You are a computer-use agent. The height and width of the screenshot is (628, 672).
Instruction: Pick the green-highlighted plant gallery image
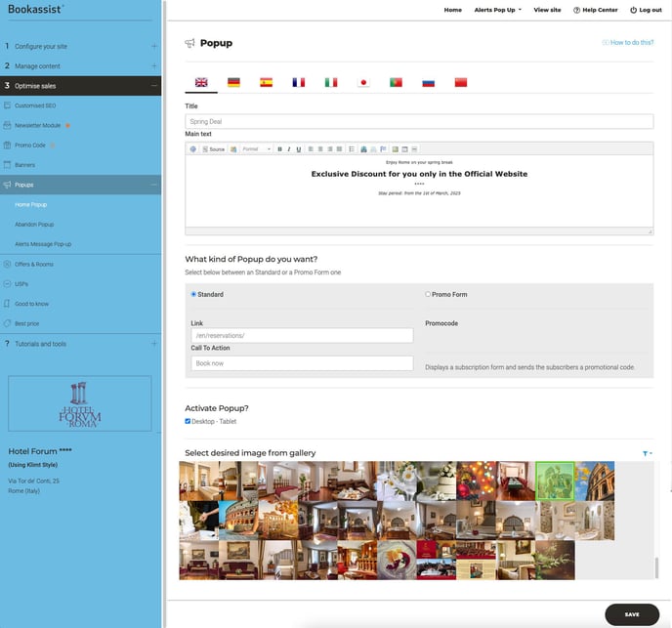pos(555,481)
